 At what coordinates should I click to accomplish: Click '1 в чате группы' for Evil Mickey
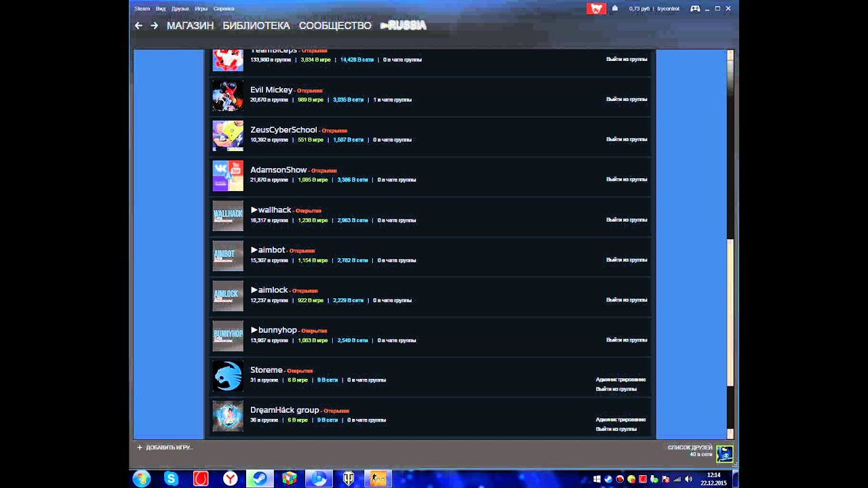[393, 100]
